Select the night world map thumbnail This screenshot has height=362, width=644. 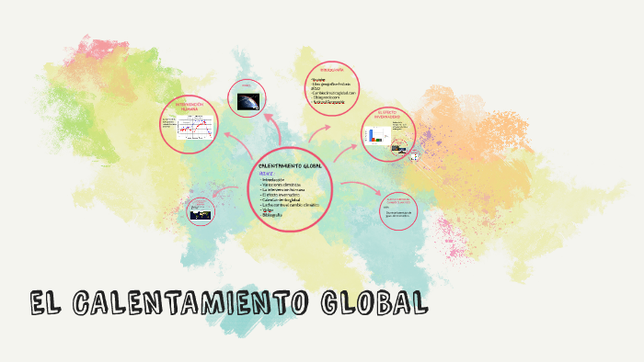pos(201,215)
